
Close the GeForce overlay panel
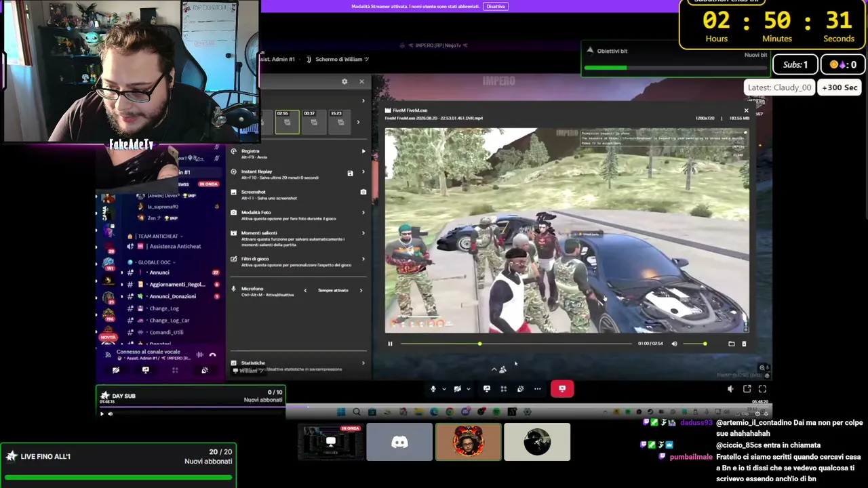coord(361,81)
